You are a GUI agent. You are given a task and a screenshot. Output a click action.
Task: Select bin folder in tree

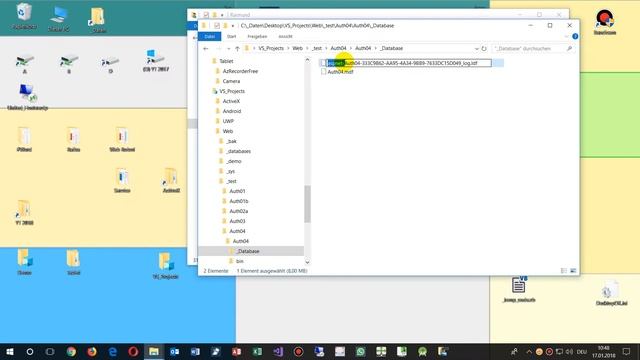240,261
